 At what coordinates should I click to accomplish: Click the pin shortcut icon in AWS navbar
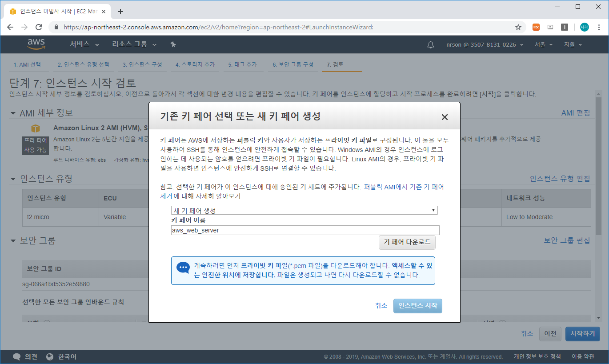coord(173,44)
